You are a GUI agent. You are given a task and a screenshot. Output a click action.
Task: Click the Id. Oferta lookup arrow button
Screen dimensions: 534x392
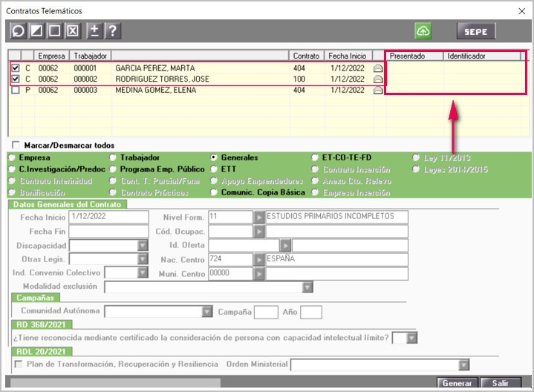(285, 245)
